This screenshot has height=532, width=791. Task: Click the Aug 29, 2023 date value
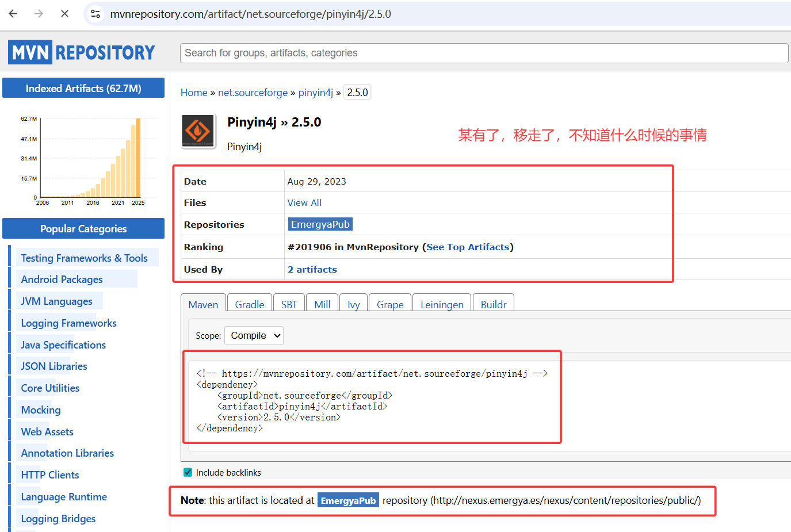pos(317,181)
